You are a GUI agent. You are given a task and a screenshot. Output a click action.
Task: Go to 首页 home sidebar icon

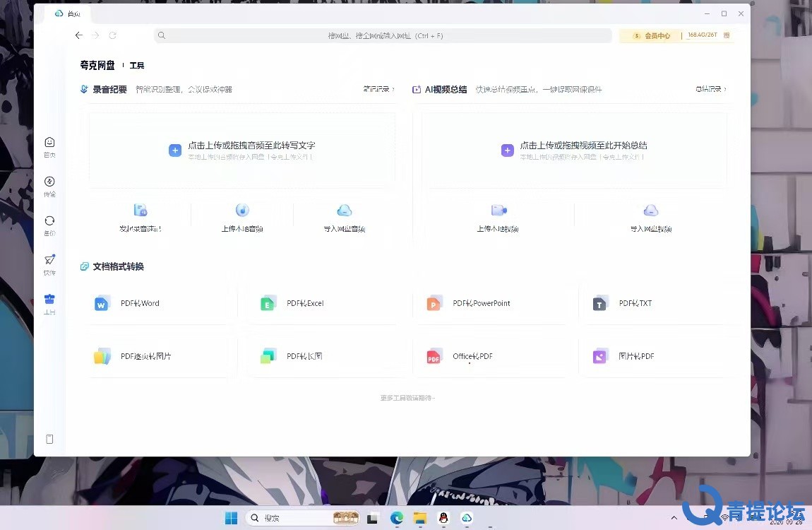[49, 147]
